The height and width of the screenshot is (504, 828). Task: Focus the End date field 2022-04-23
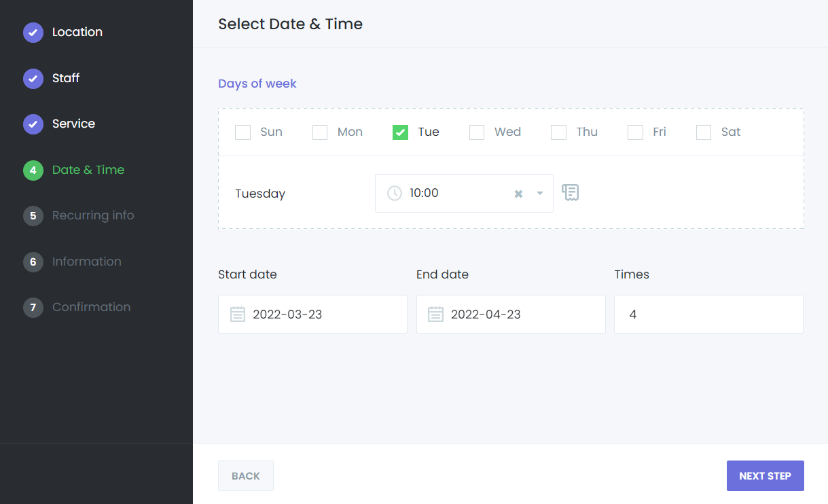(520, 314)
